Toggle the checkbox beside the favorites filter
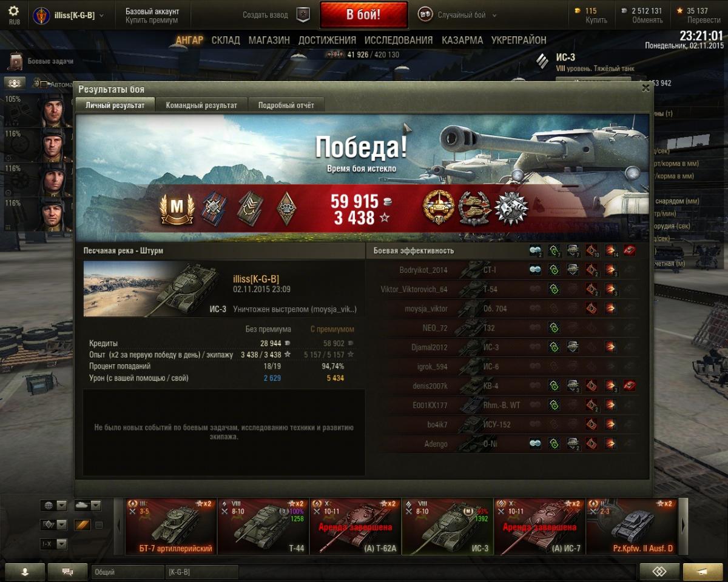Image resolution: width=728 pixels, height=582 pixels. (x=99, y=524)
